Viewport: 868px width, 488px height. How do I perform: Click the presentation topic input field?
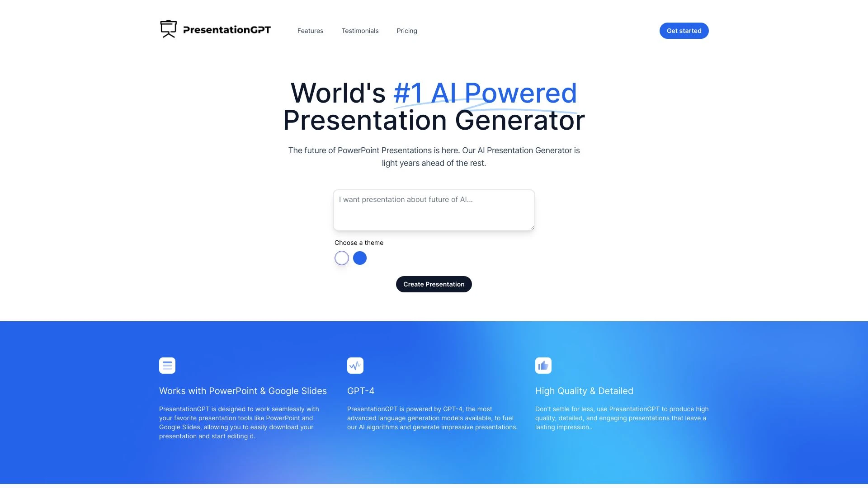[x=434, y=210]
